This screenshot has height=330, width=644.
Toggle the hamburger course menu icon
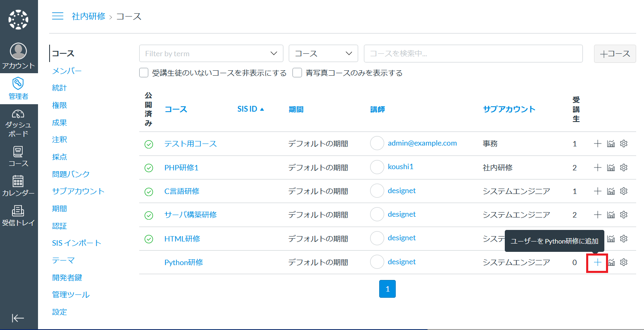(x=58, y=16)
